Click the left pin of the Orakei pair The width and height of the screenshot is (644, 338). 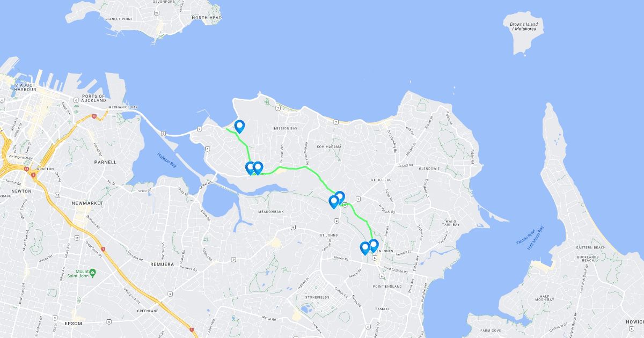pos(249,168)
